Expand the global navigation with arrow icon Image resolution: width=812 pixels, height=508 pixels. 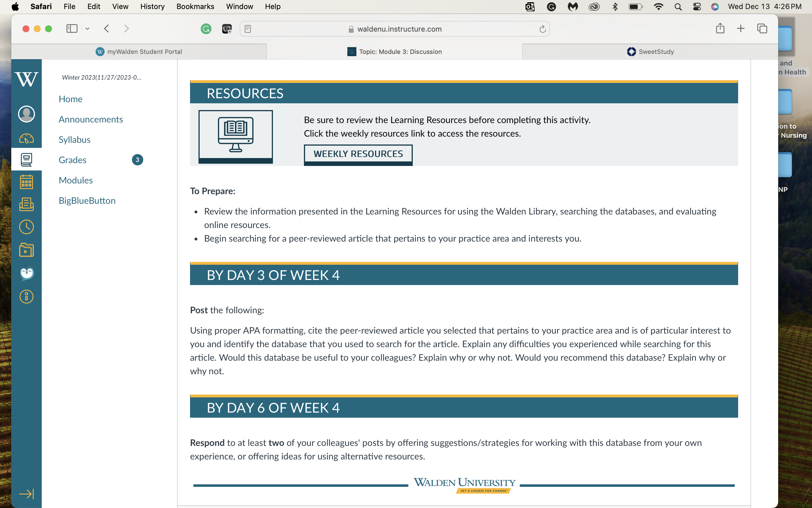(x=27, y=494)
